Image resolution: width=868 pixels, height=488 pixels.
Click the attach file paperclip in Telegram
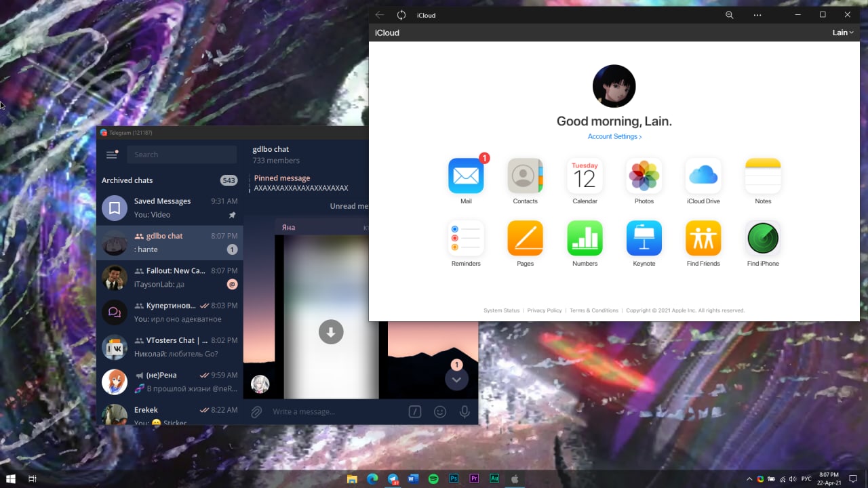click(256, 411)
